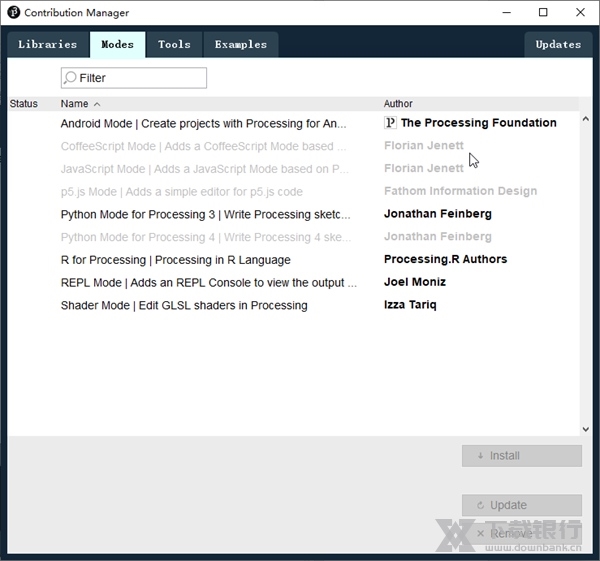Click author The Processing Foundation
Viewport: 600px width, 561px height.
click(479, 123)
